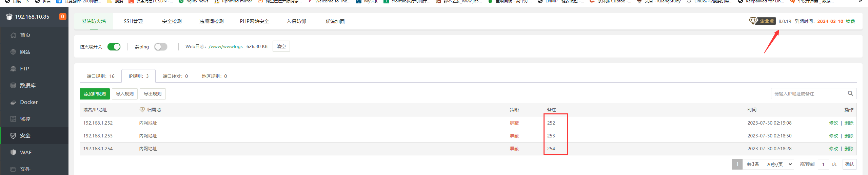Click 清空 button to clear web logs
The height and width of the screenshot is (175, 868).
pyautogui.click(x=281, y=46)
